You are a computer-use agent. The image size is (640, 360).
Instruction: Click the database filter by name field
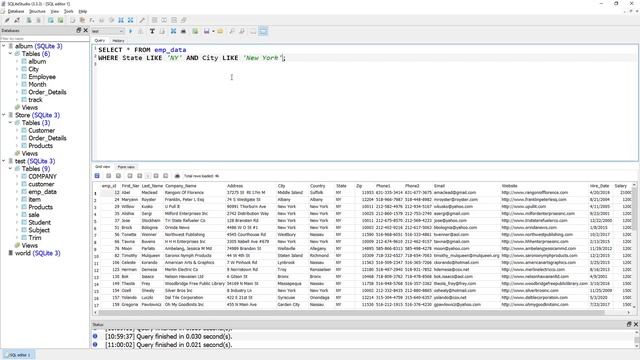[44, 38]
